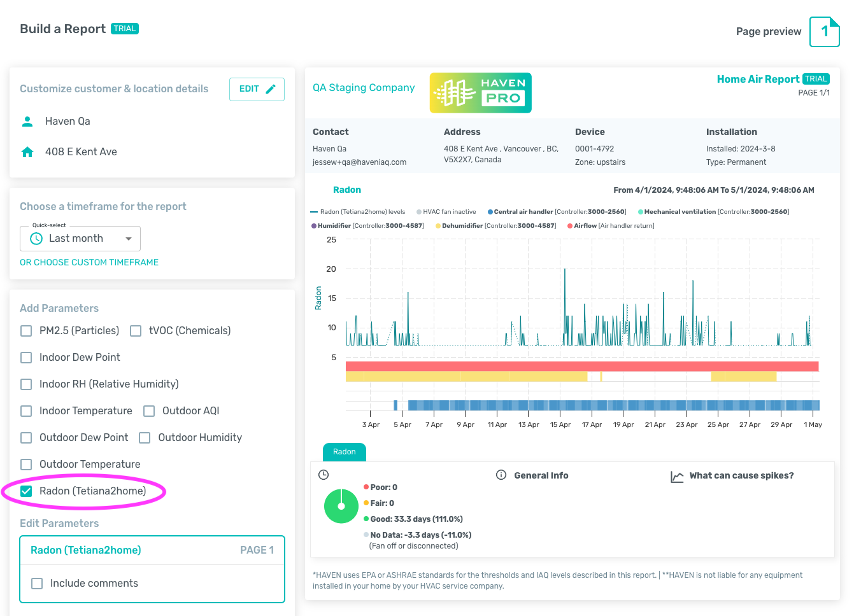The height and width of the screenshot is (616, 854).
Task: Click the blue central air handler bar
Action: [614, 405]
